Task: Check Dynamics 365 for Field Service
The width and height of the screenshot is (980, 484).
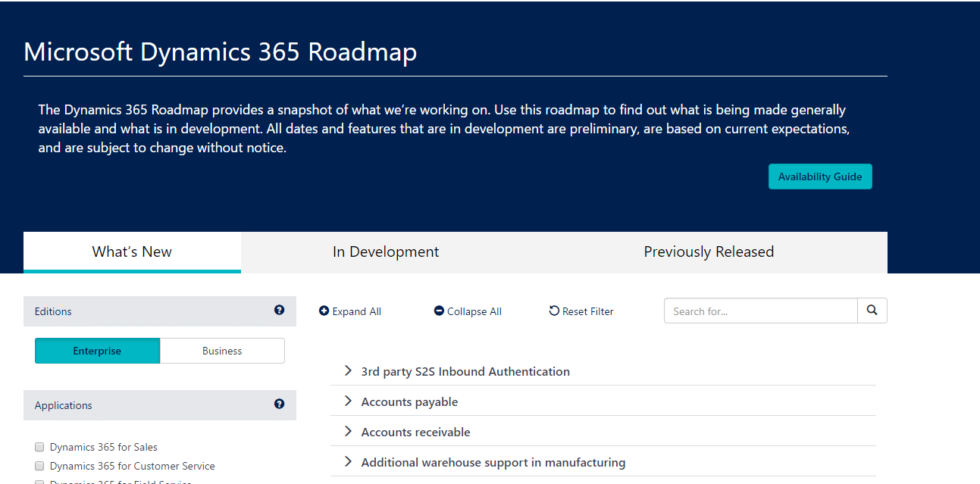Action: [39, 482]
